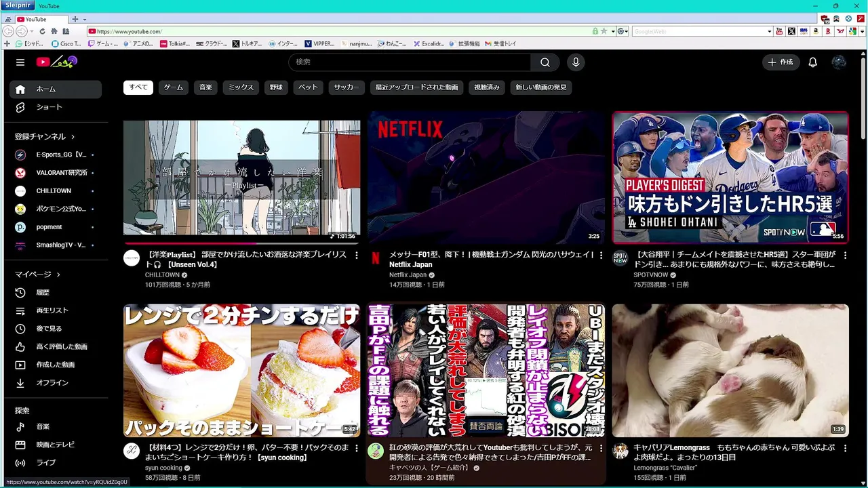Open the strawberry shortcake recipe thumbnail
868x488 pixels.
[241, 370]
